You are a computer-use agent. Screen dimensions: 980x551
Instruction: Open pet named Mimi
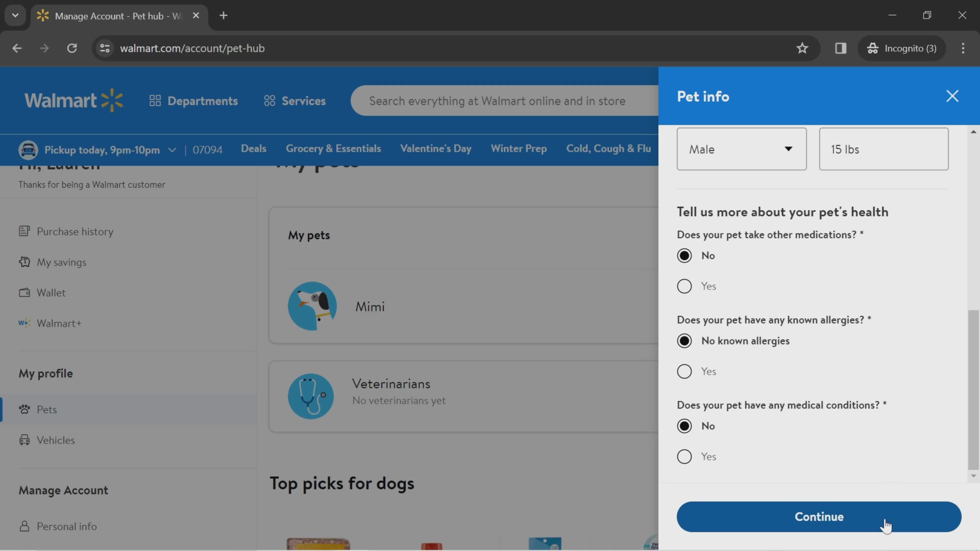370,306
